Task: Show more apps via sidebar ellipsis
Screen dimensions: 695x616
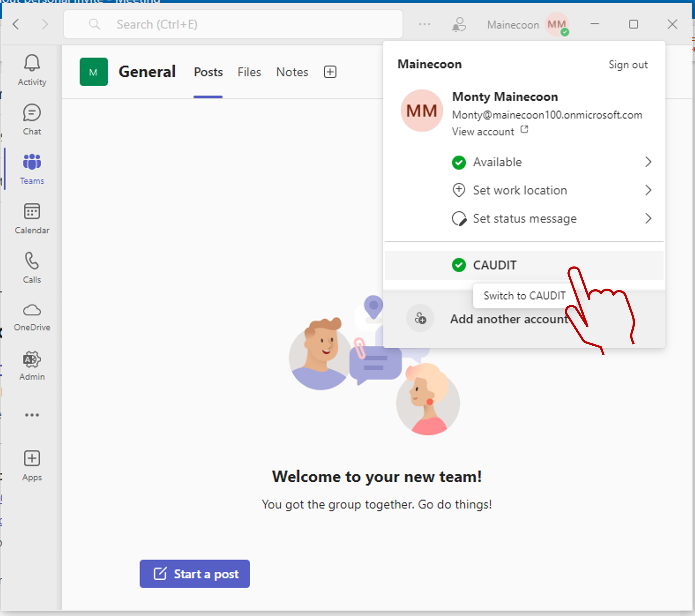Action: (32, 415)
